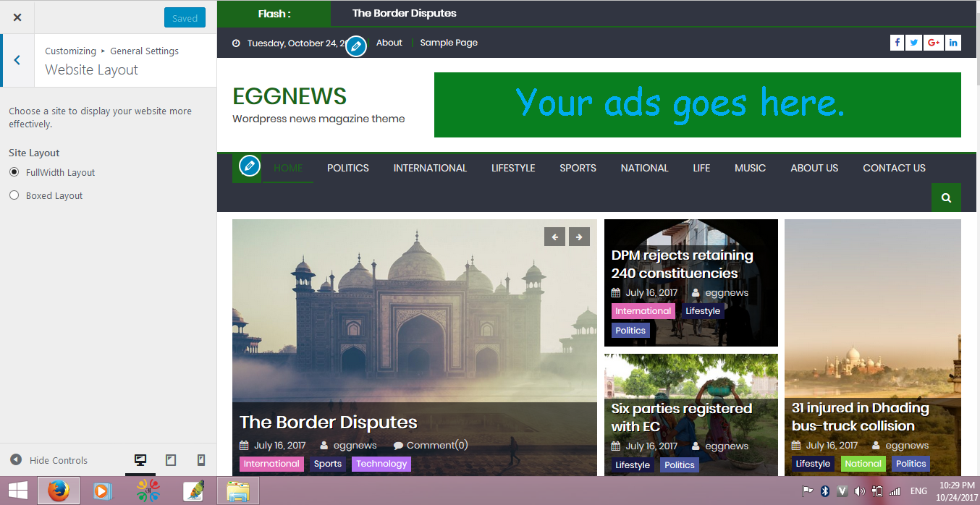Open the Facebook social icon
The height and width of the screenshot is (505, 980).
[897, 43]
